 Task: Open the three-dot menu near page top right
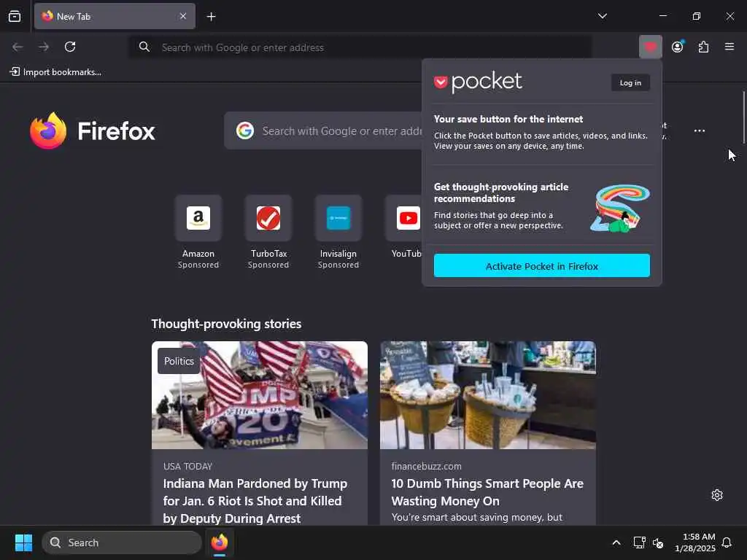(700, 131)
